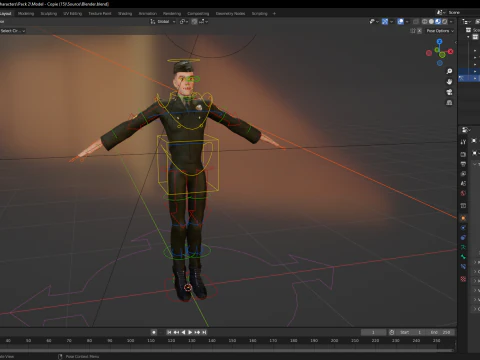Open the scene browse icon dropdown

(x=441, y=12)
